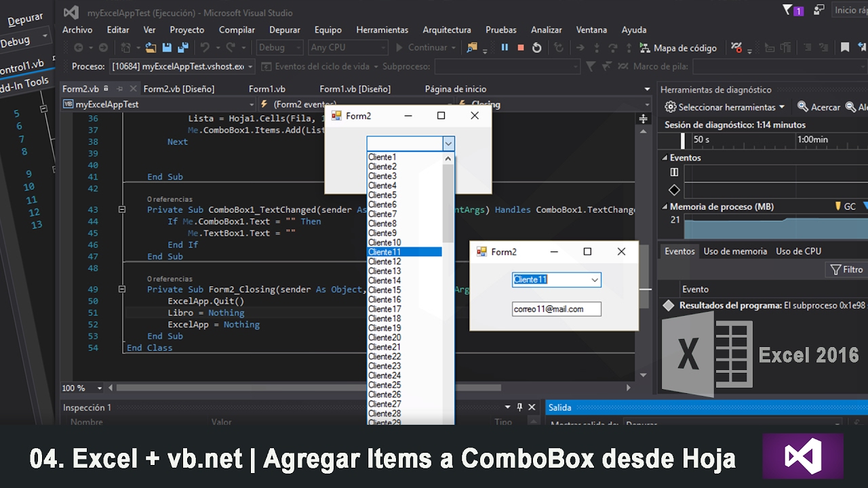868x488 pixels.
Task: Switch to Uso de memoria tab
Action: 735,251
